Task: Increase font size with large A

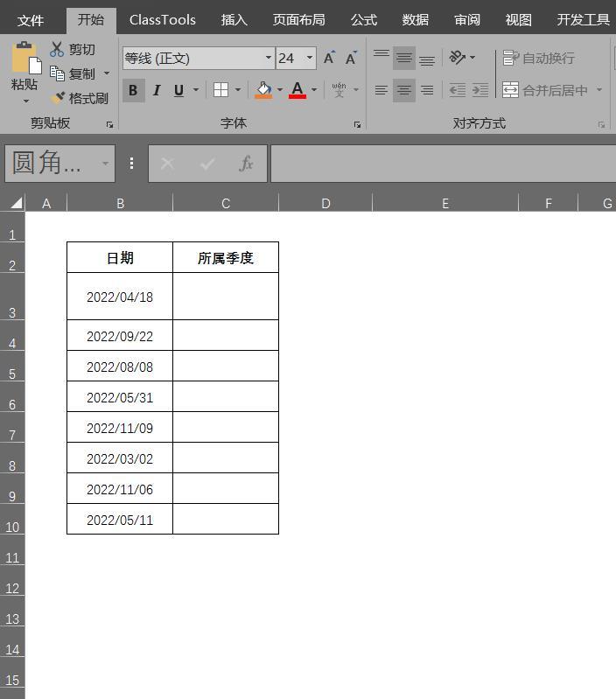Action: (329, 58)
